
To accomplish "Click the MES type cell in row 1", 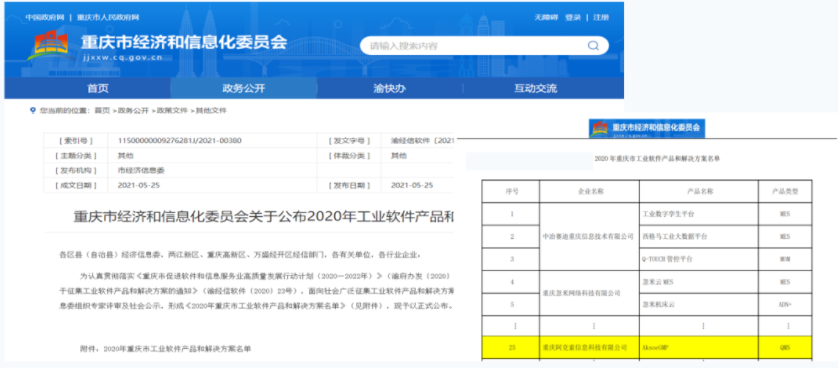I will click(785, 214).
